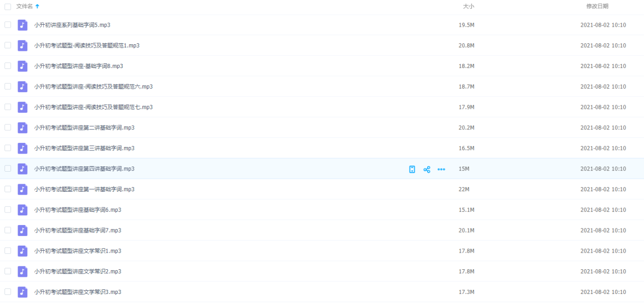Viewport: 644px width, 304px height.
Task: Sort files by 修改日期 column
Action: [597, 6]
